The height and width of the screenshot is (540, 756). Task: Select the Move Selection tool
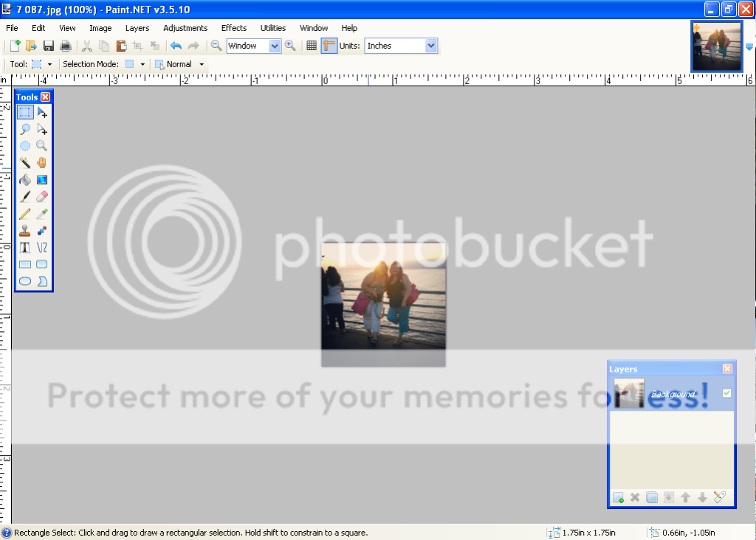click(42, 129)
